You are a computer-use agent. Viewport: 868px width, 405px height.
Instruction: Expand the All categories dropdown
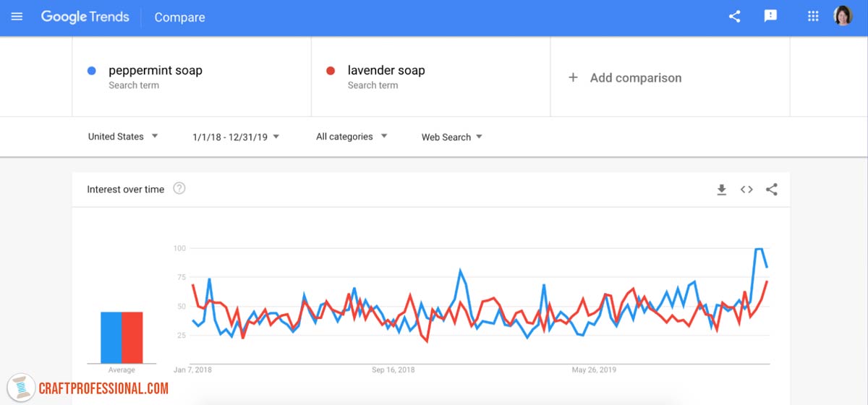point(352,137)
